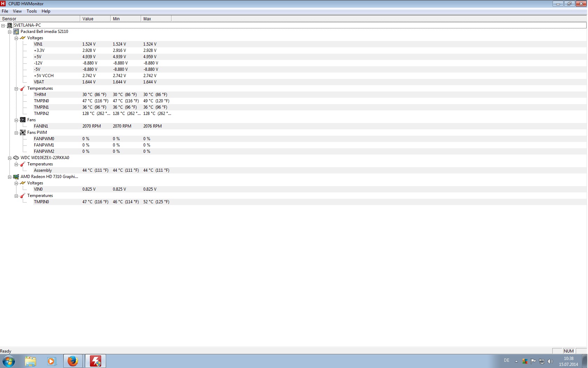Open Windows Explorer from the taskbar
588x368 pixels.
tap(30, 361)
